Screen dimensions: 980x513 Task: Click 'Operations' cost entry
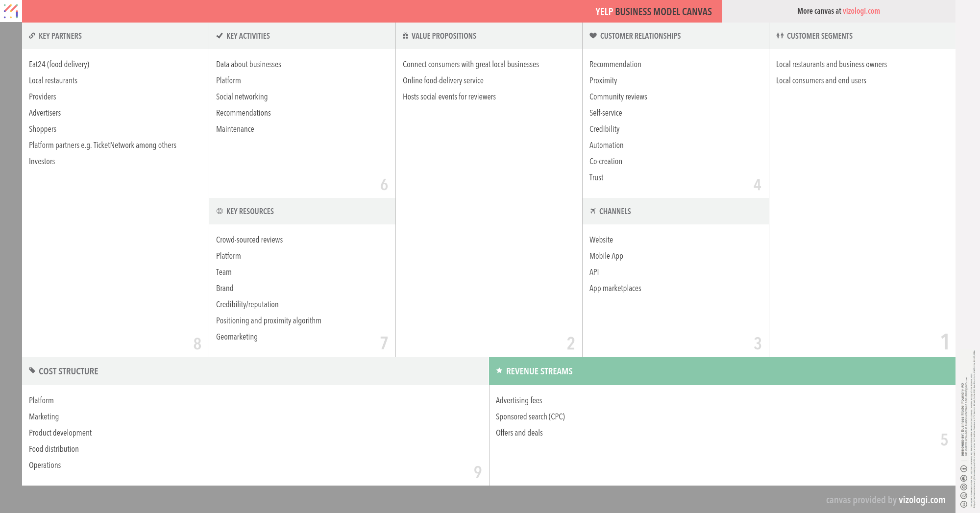(45, 465)
